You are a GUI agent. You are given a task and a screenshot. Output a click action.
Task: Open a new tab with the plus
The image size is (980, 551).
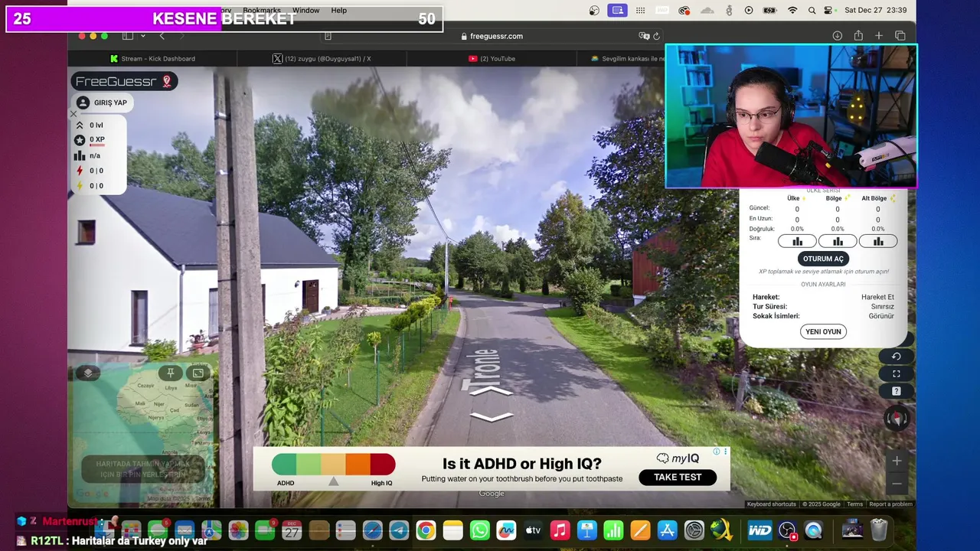point(879,36)
